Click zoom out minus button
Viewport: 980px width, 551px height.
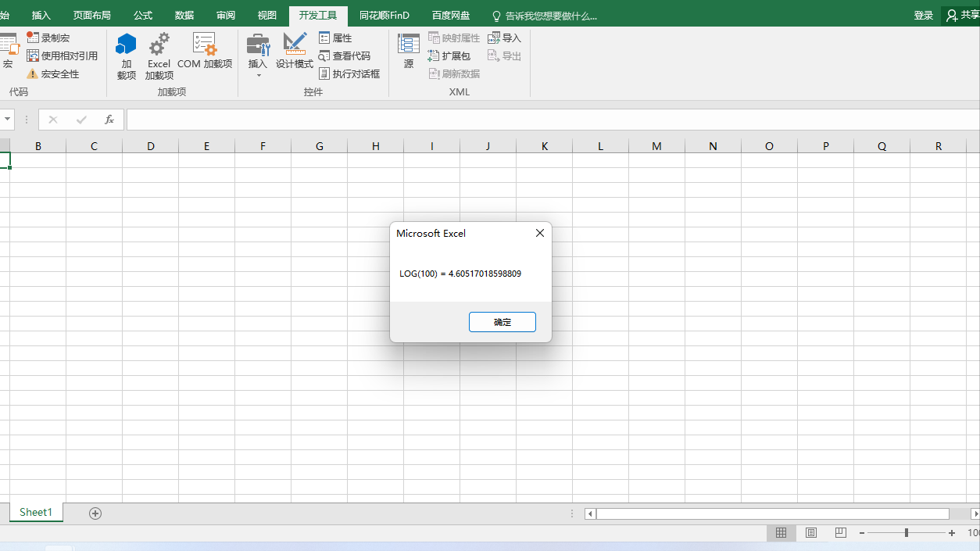861,533
